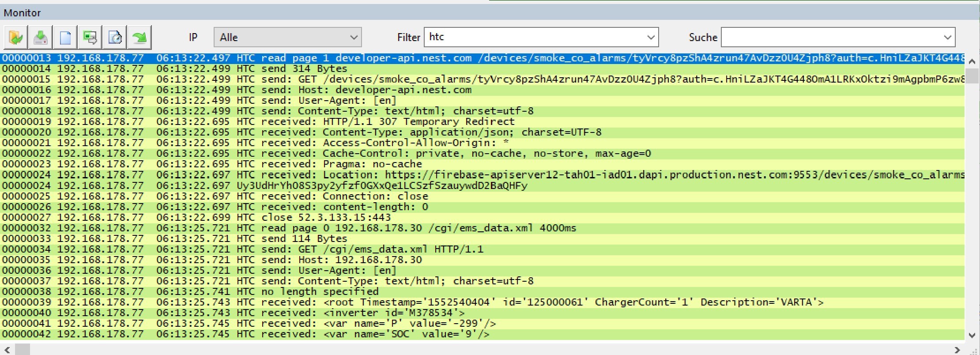
Task: Select row var name='P' value='-299'
Action: point(482,324)
